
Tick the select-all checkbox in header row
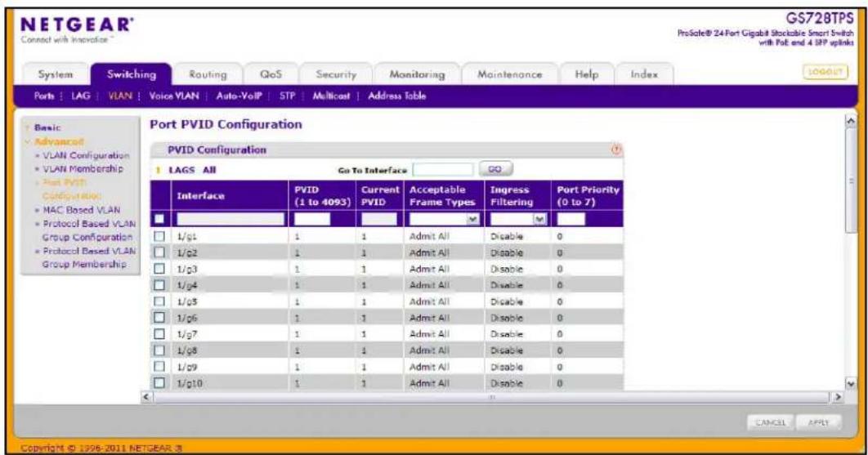[x=159, y=219]
